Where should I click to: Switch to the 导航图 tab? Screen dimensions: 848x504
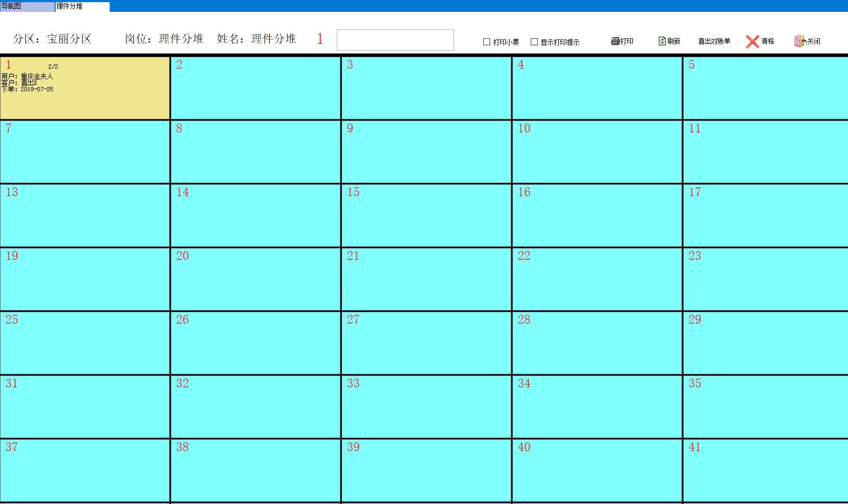(27, 6)
